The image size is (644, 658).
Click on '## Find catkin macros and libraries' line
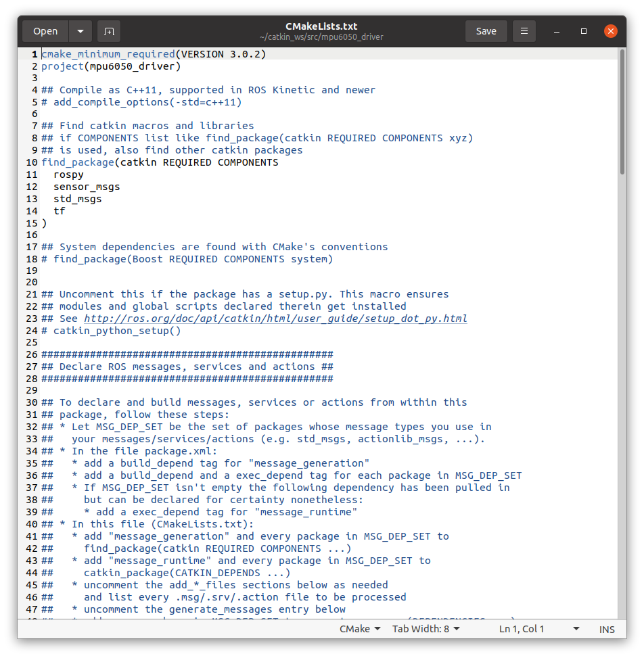(x=147, y=126)
